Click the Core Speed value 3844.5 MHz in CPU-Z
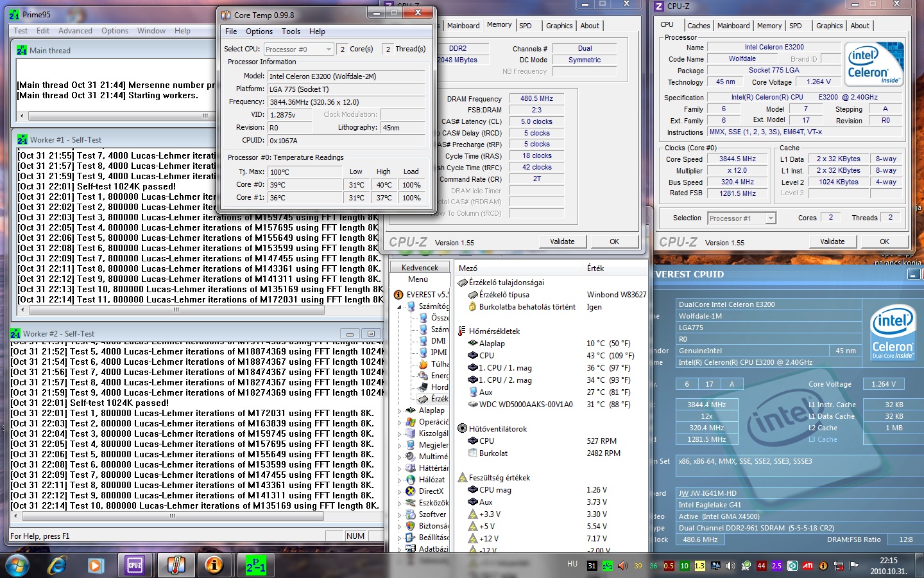The width and height of the screenshot is (924, 578). [737, 159]
